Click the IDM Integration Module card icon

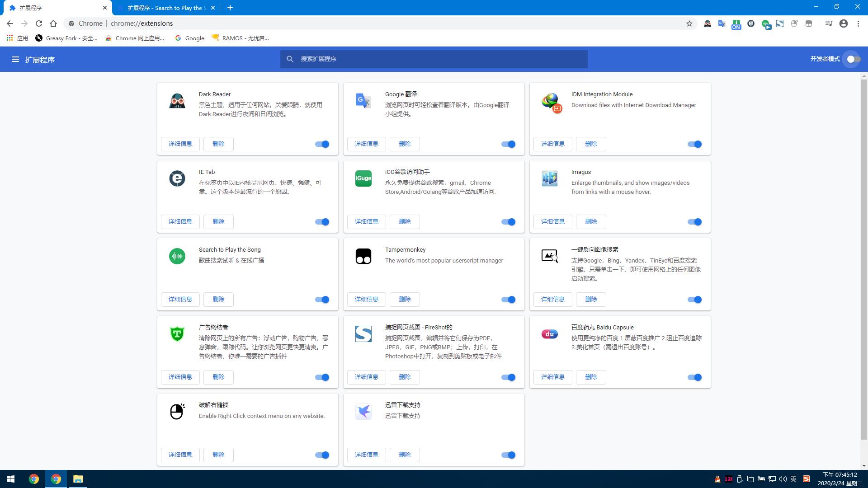(552, 103)
